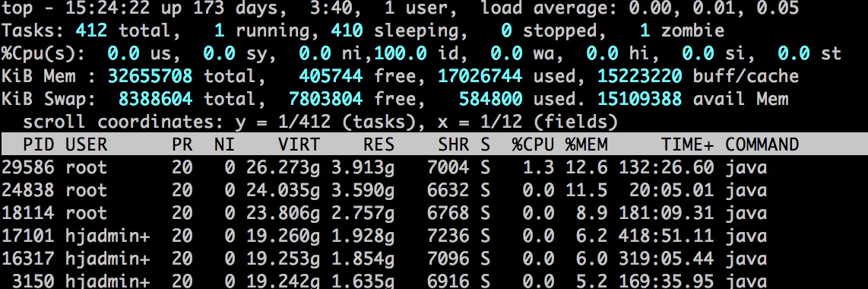
Task: Click the swap free value 7803804
Action: [326, 99]
